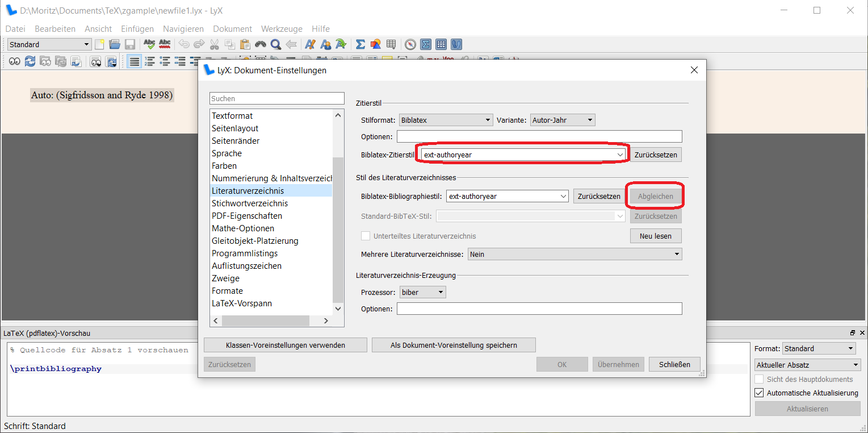Click Als Dokument-Voreinstellung speichern button
Screen dimensions: 868x433
point(454,345)
